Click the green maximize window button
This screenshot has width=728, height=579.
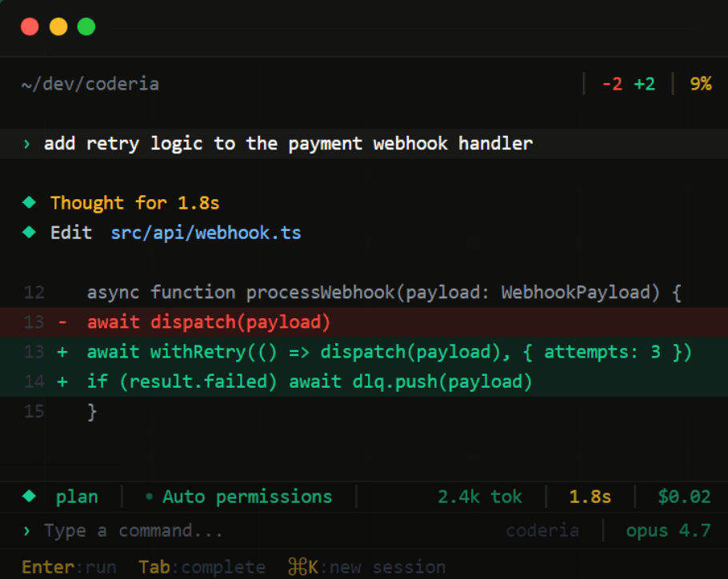click(86, 27)
